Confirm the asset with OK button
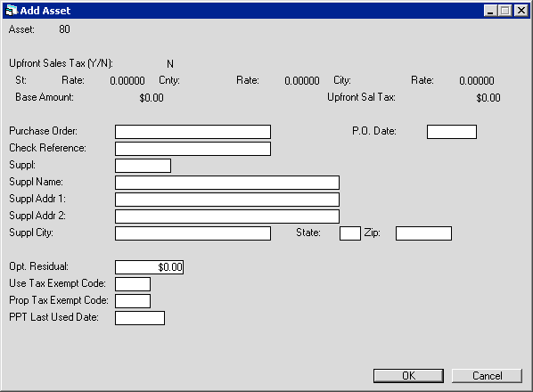This screenshot has height=392, width=533. pyautogui.click(x=408, y=376)
